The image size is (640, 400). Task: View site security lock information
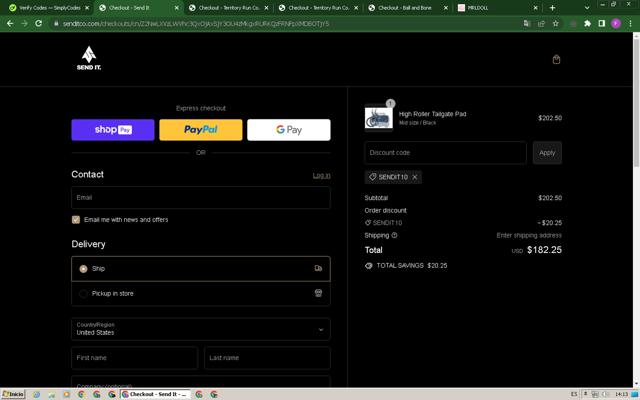pyautogui.click(x=56, y=24)
